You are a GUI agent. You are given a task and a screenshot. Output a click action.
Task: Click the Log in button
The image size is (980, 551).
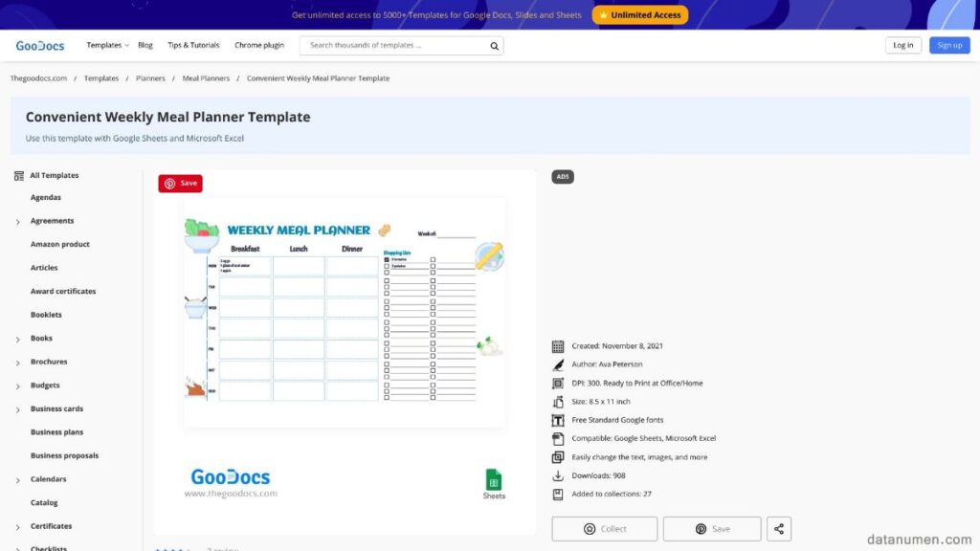(x=902, y=45)
